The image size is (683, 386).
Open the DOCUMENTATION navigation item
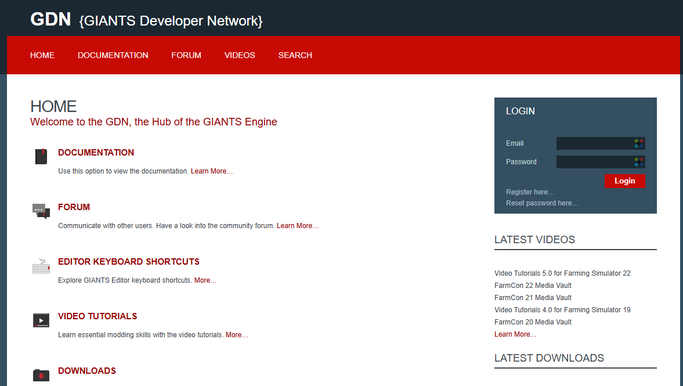pyautogui.click(x=113, y=55)
